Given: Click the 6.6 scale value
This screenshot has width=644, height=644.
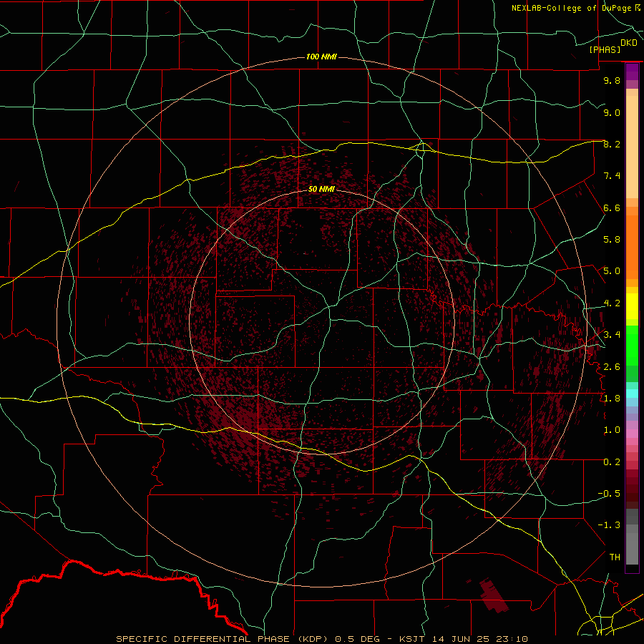Looking at the screenshot, I should (x=612, y=208).
